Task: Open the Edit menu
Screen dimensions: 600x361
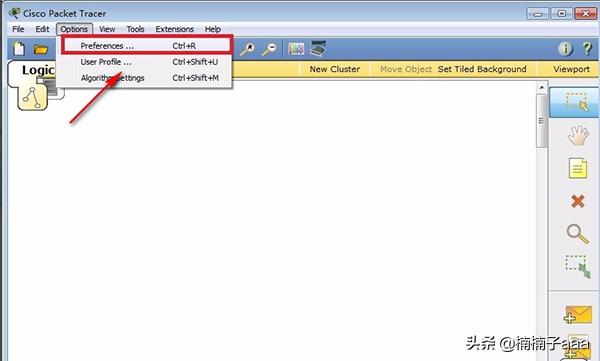Action: pyautogui.click(x=42, y=29)
